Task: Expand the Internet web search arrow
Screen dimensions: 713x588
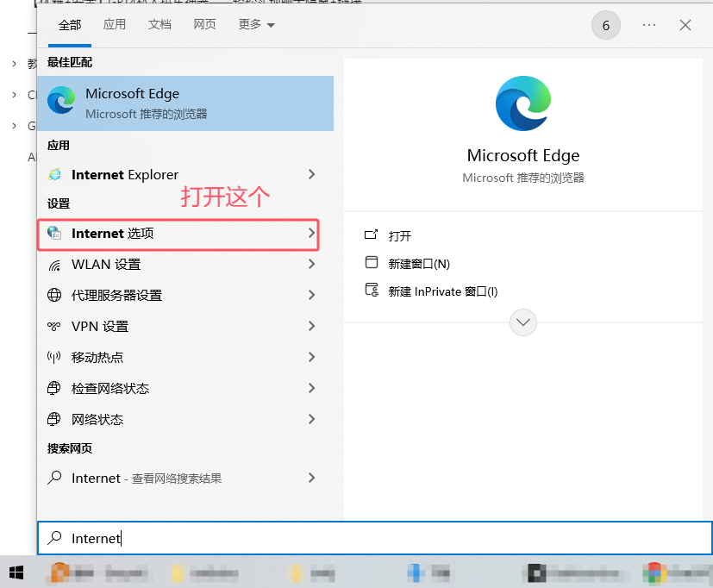Action: 311,478
